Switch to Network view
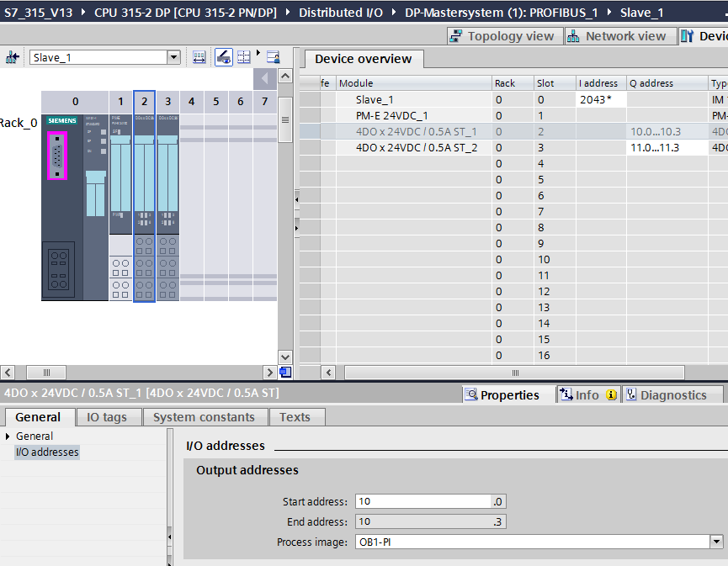728x566 pixels. (x=619, y=36)
